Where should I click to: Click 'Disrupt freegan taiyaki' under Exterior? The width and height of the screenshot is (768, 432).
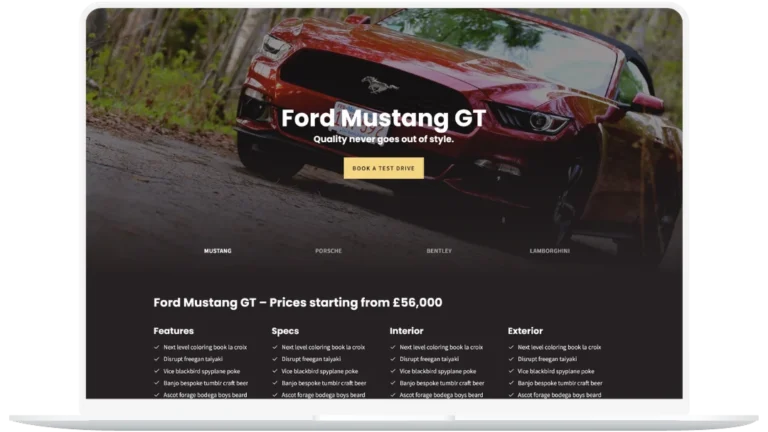point(547,359)
